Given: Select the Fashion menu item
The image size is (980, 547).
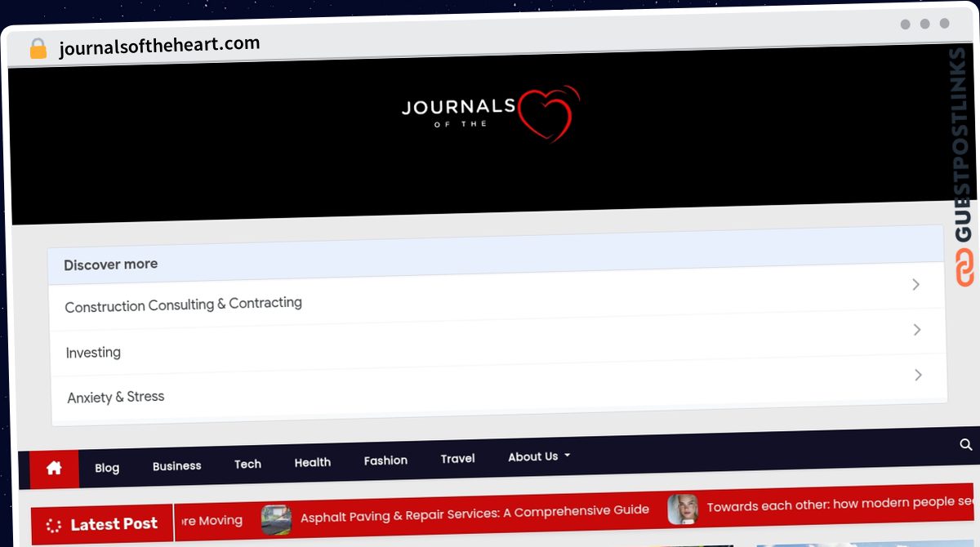Looking at the screenshot, I should click(385, 460).
